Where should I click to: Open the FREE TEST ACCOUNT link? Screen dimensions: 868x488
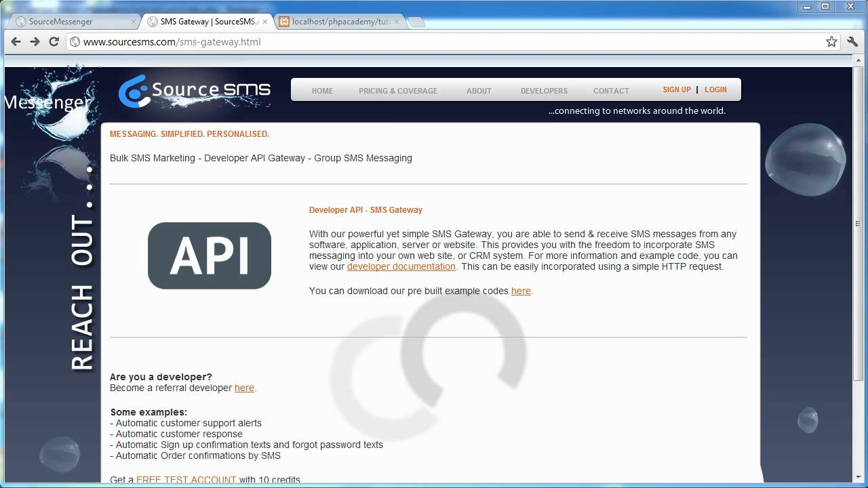(186, 480)
